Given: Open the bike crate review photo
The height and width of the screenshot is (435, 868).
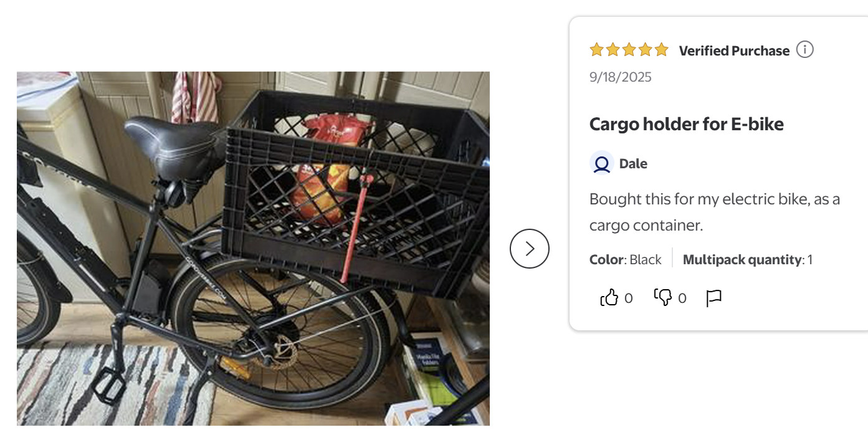Looking at the screenshot, I should point(253,249).
